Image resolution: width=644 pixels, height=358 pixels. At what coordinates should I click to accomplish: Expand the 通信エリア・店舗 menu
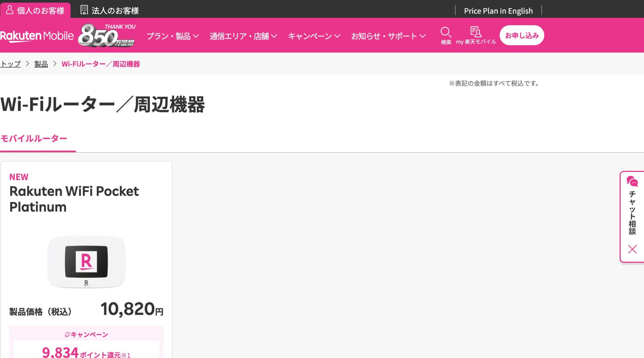(x=243, y=36)
